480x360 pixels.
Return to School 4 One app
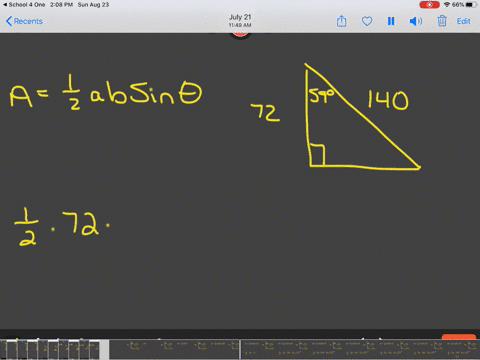pos(24,5)
